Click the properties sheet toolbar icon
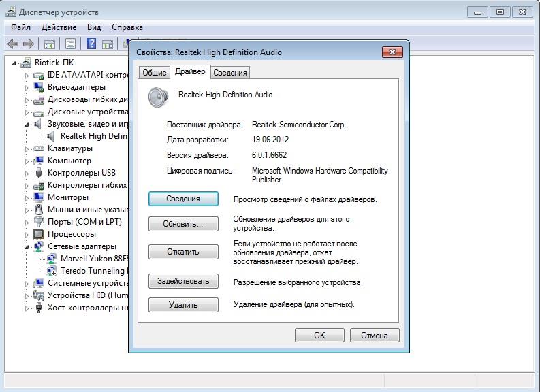540x392 pixels. tap(69, 44)
